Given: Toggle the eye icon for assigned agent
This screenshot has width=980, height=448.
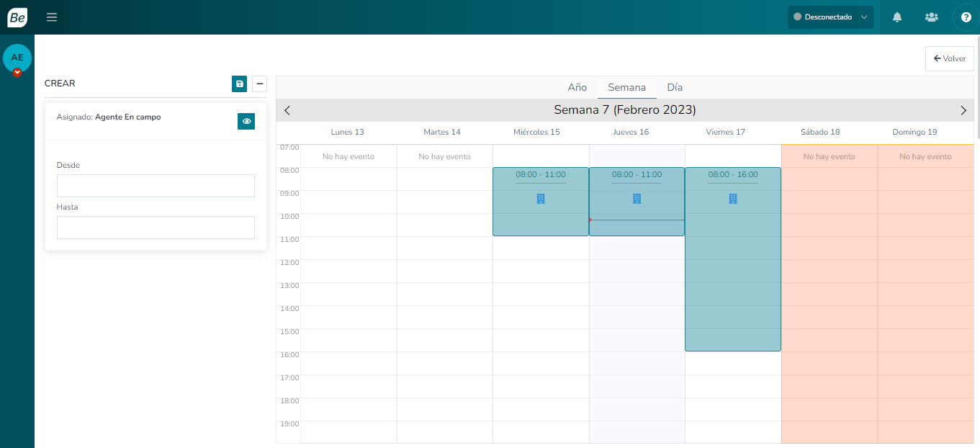Looking at the screenshot, I should click(246, 121).
